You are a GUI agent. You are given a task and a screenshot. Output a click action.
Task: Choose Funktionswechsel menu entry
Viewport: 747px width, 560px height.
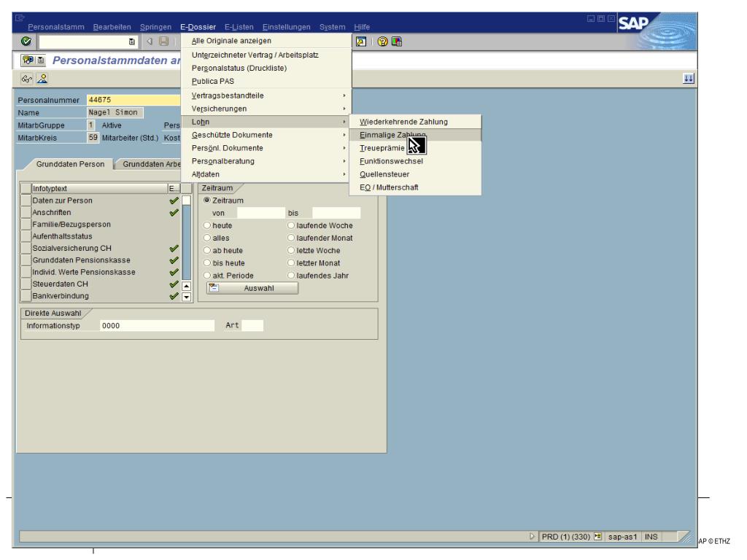pyautogui.click(x=415, y=161)
